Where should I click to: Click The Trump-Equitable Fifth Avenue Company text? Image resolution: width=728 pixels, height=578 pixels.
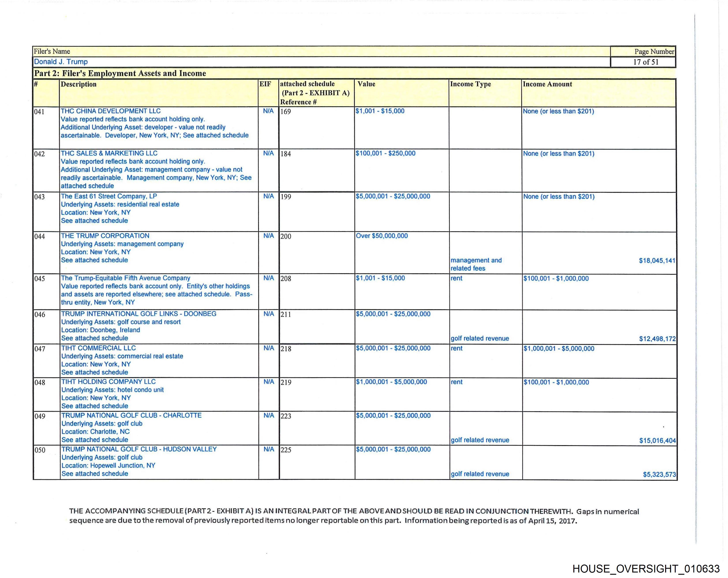coord(125,278)
